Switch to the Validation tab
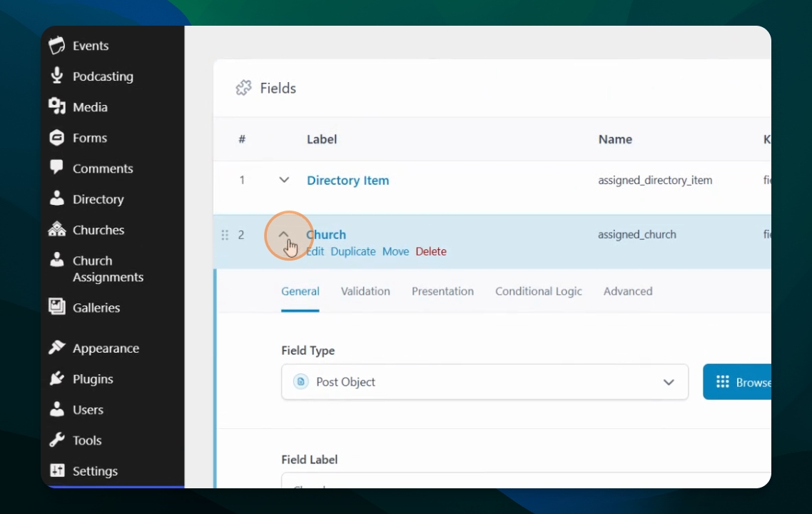812x514 pixels. pos(365,291)
